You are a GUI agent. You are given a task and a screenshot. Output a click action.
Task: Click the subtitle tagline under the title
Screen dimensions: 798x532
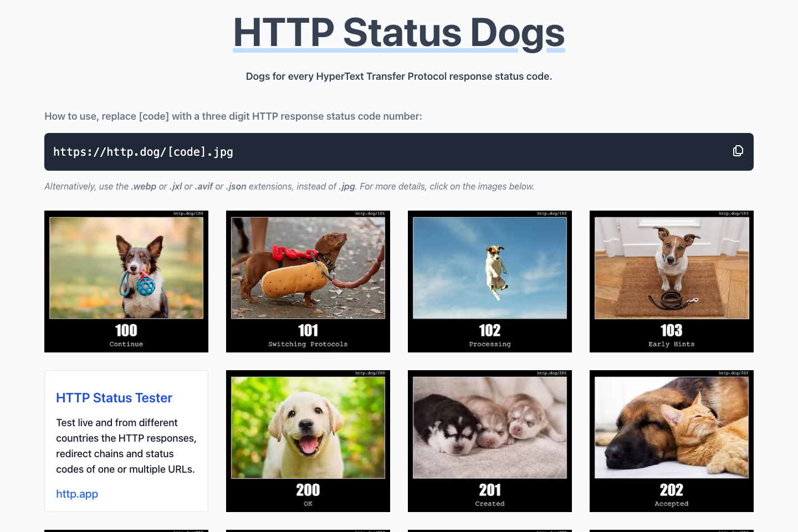pos(398,76)
